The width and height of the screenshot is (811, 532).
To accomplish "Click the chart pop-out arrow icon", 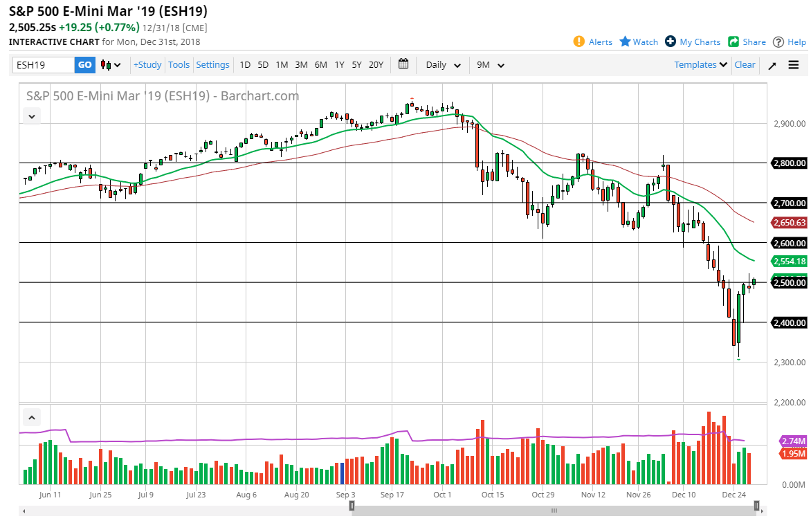I will (773, 64).
